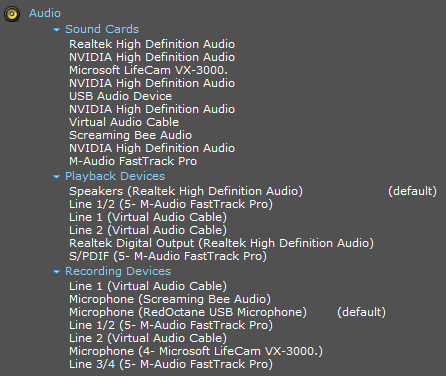
Task: Collapse the Playback Devices section arrow
Action: [57, 177]
